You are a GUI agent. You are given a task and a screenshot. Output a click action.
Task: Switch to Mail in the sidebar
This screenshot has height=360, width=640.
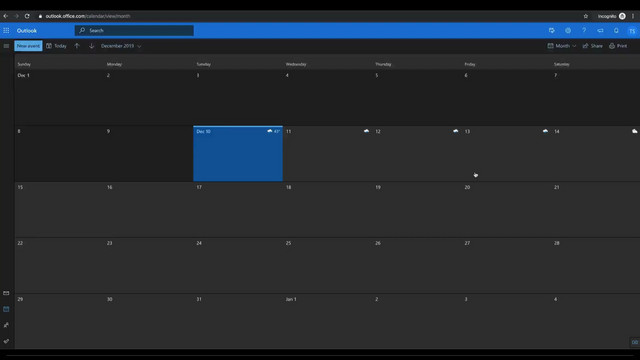click(6, 293)
